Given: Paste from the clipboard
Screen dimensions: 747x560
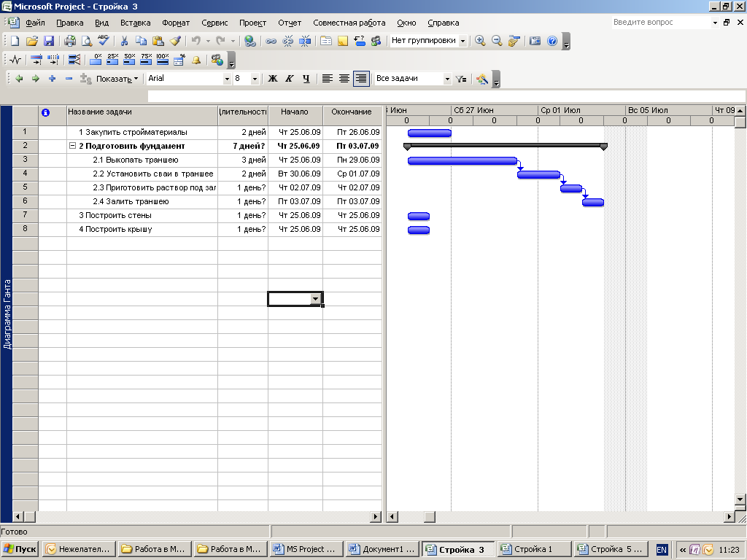Looking at the screenshot, I should point(158,41).
